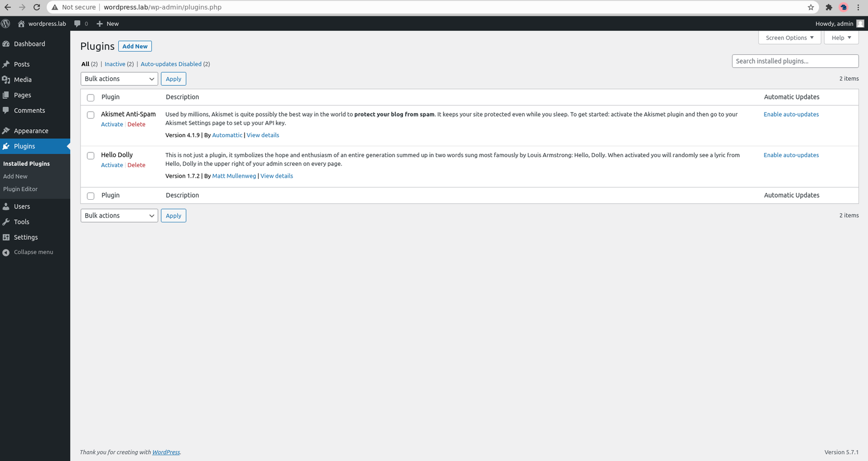Viewport: 868px width, 461px height.
Task: Click the top Apply button
Action: (x=174, y=79)
